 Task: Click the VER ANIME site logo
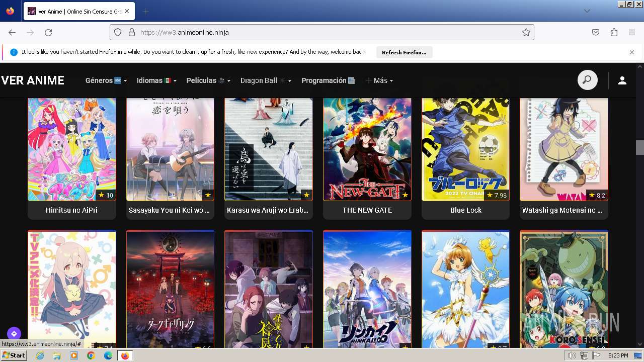click(33, 80)
